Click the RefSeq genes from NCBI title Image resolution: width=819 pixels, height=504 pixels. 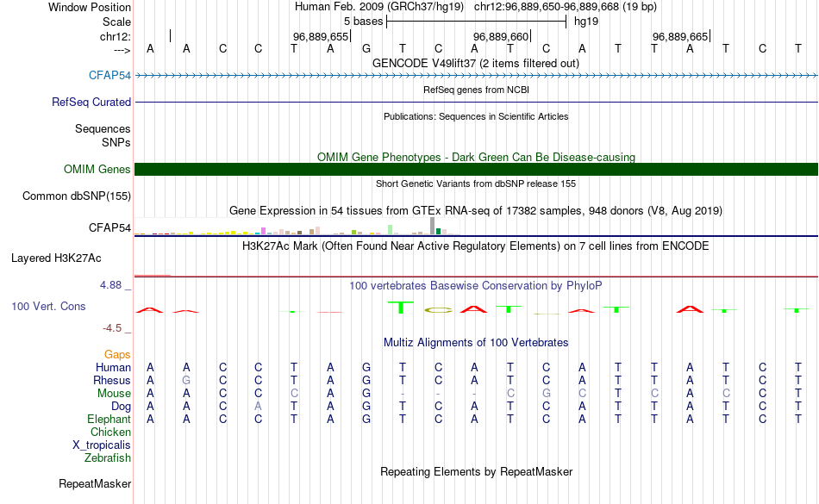point(476,90)
